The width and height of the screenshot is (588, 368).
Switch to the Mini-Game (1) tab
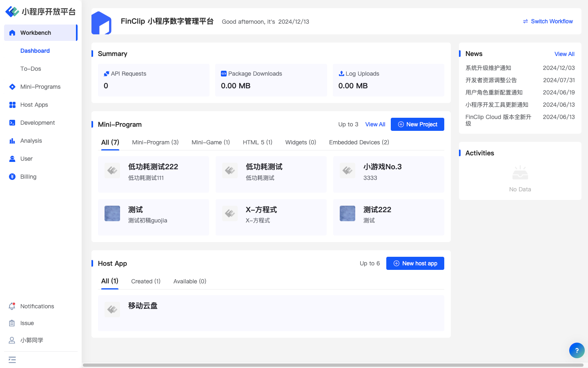[x=211, y=142]
